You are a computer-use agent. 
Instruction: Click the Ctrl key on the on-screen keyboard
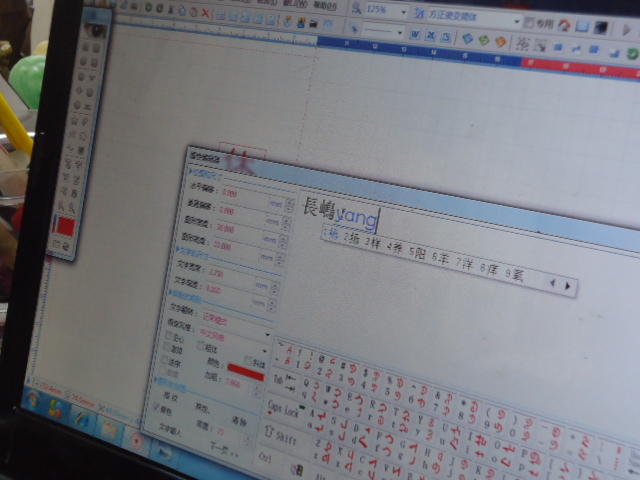click(x=265, y=457)
